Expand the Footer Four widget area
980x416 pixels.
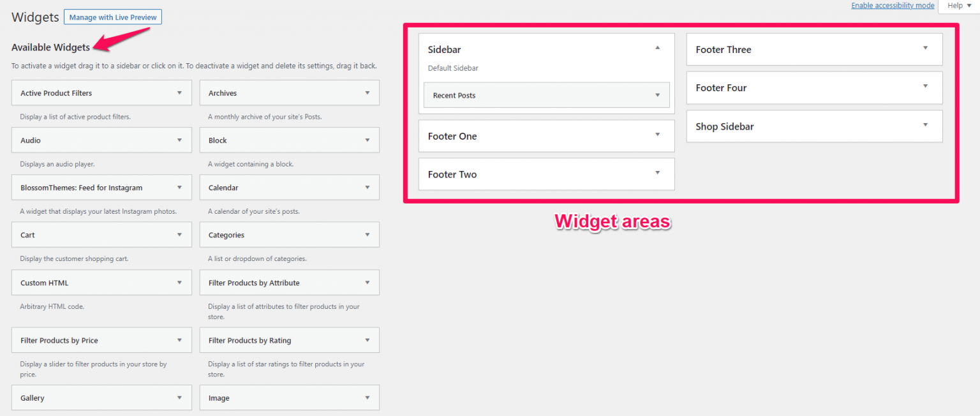coord(925,87)
